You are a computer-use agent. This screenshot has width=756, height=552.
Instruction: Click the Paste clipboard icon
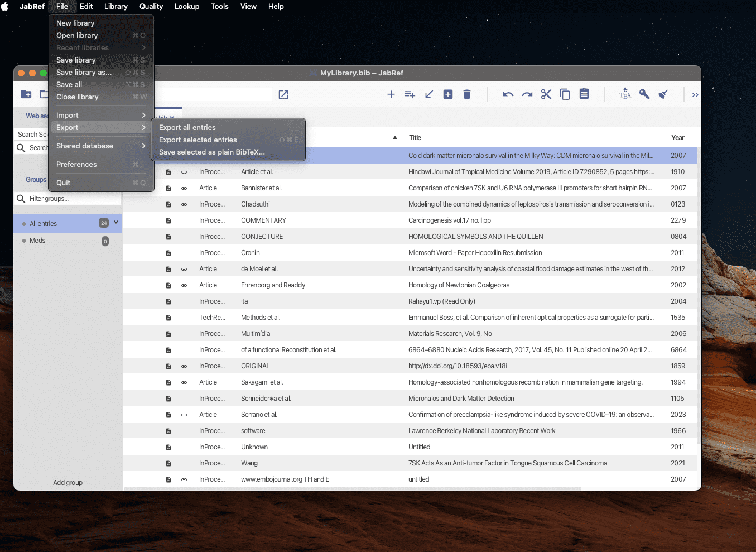pyautogui.click(x=584, y=94)
